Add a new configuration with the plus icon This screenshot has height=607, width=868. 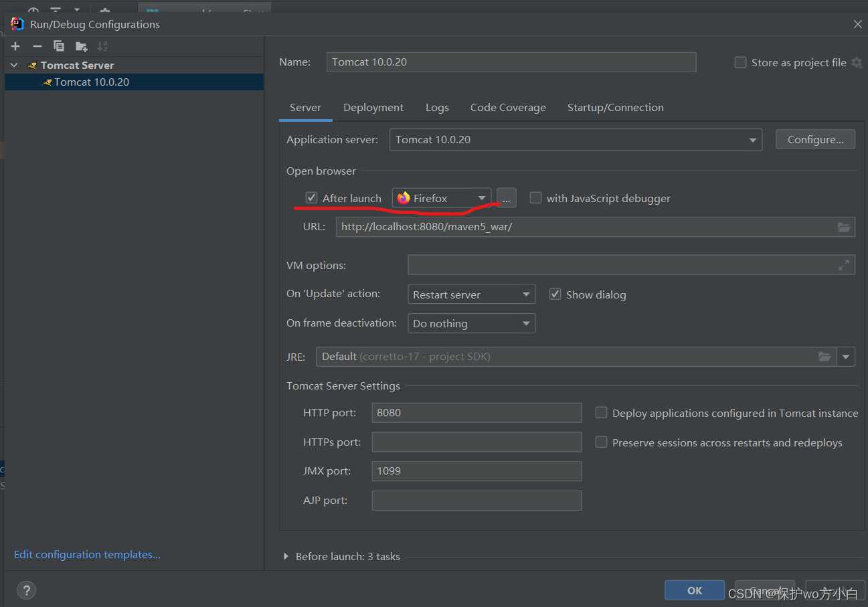(16, 46)
